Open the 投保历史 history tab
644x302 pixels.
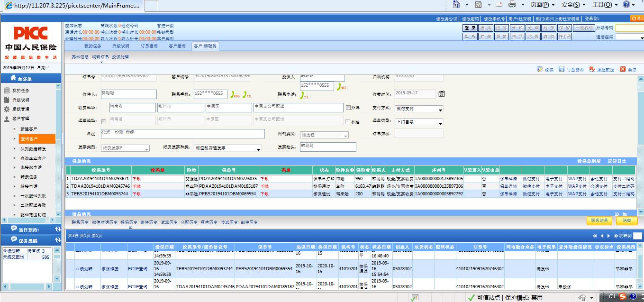coord(128,222)
